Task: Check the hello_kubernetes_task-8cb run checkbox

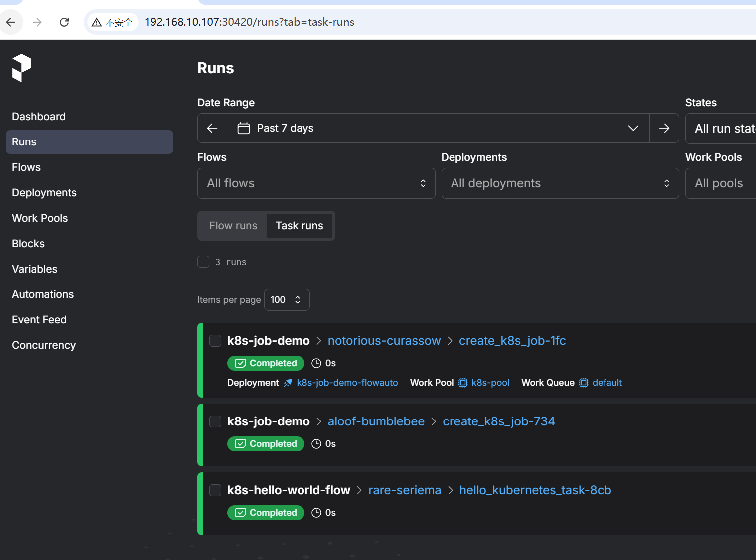Action: click(x=215, y=490)
